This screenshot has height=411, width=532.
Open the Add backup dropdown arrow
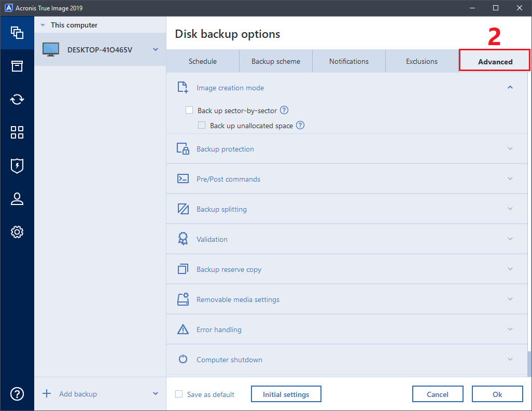[156, 394]
